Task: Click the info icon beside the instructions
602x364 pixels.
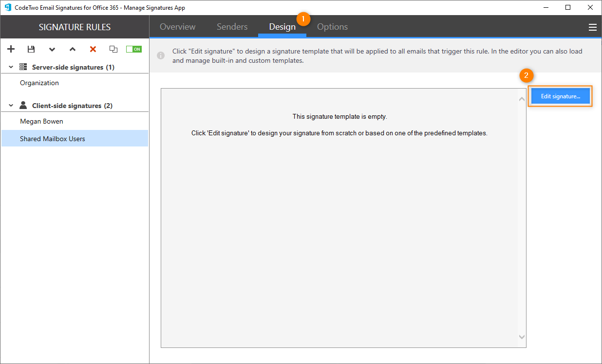Action: click(x=161, y=55)
